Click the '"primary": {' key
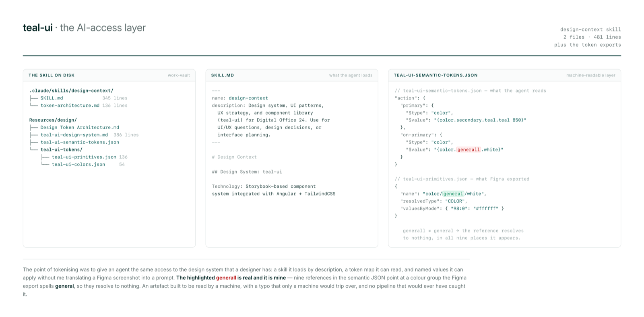 [417, 106]
